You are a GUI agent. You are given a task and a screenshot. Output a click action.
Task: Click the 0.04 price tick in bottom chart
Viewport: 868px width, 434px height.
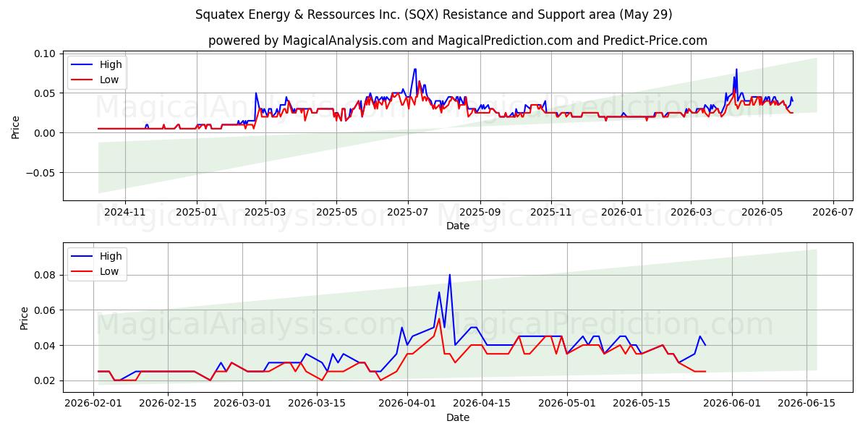pos(45,346)
